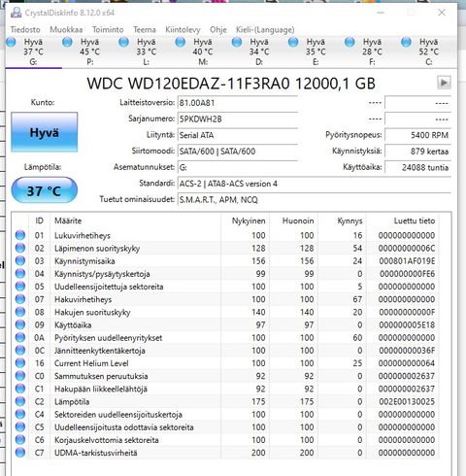The image size is (466, 476).
Task: Click the CrystalDiskInfo title bar app icon
Action: pos(16,13)
